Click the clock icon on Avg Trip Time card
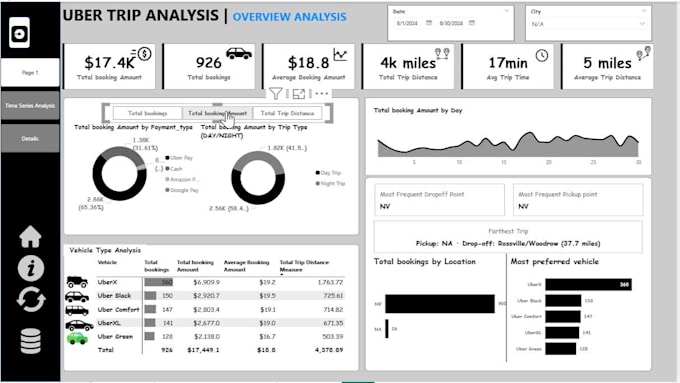Screen dimensions: 680x383 point(542,56)
